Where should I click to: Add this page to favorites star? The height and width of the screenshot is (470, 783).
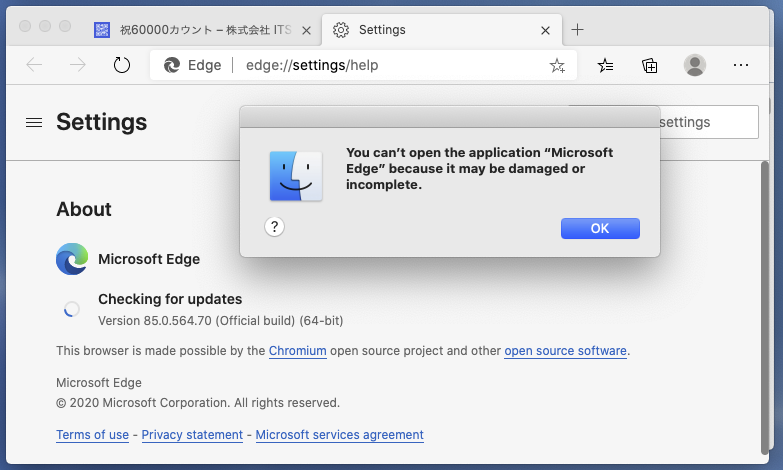(557, 65)
